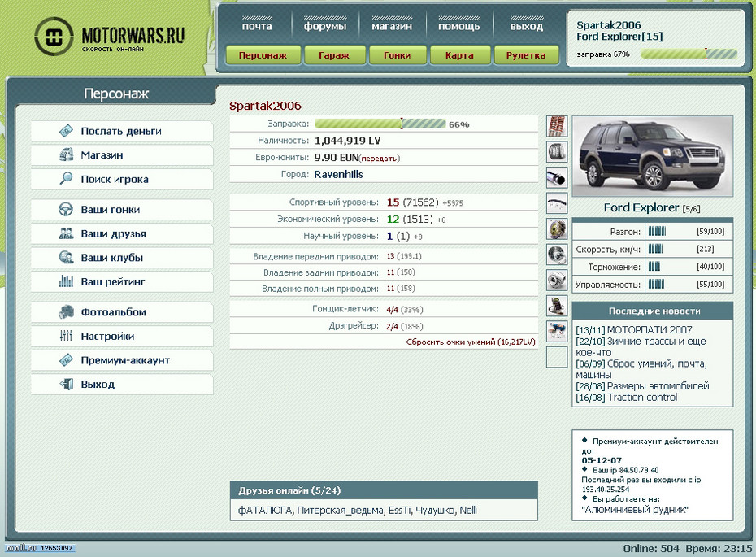Click the shop icon beside Магазин
756x557 pixels.
point(66,154)
